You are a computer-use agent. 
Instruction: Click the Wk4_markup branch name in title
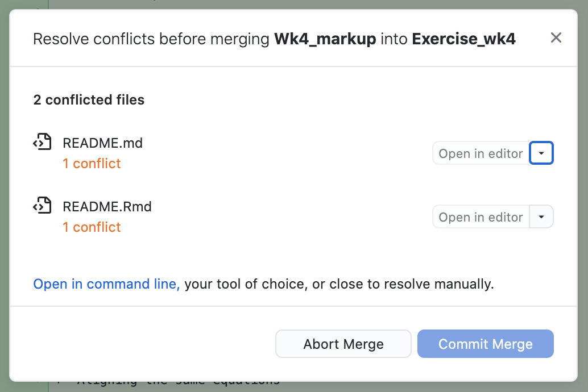pyautogui.click(x=325, y=39)
